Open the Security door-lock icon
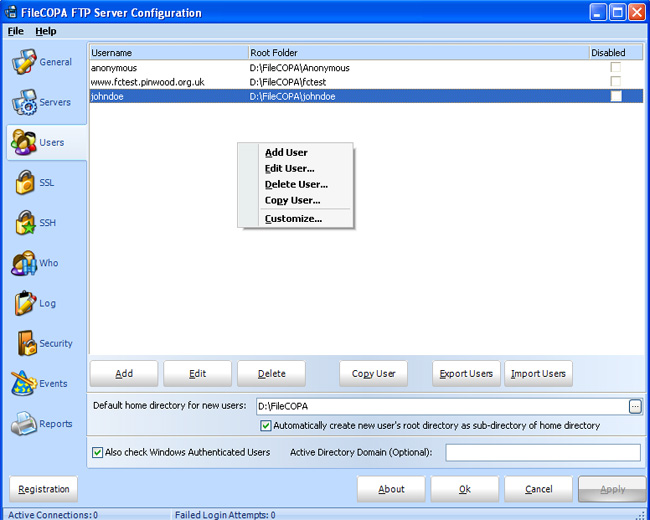The image size is (650, 520). (27, 343)
